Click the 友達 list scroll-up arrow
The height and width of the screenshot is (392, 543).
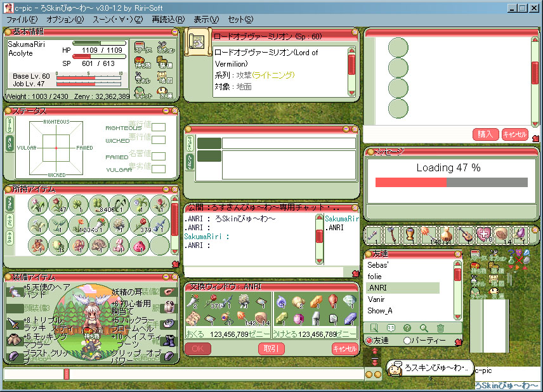tap(457, 263)
